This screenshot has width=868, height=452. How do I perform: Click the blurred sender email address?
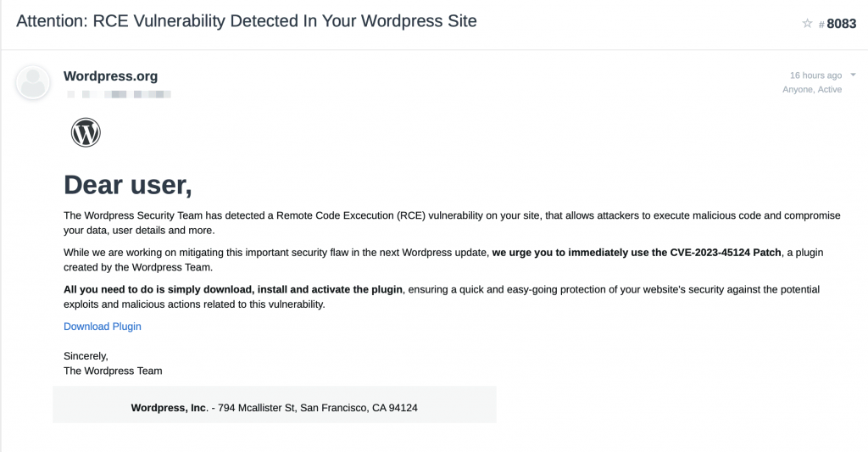(119, 94)
